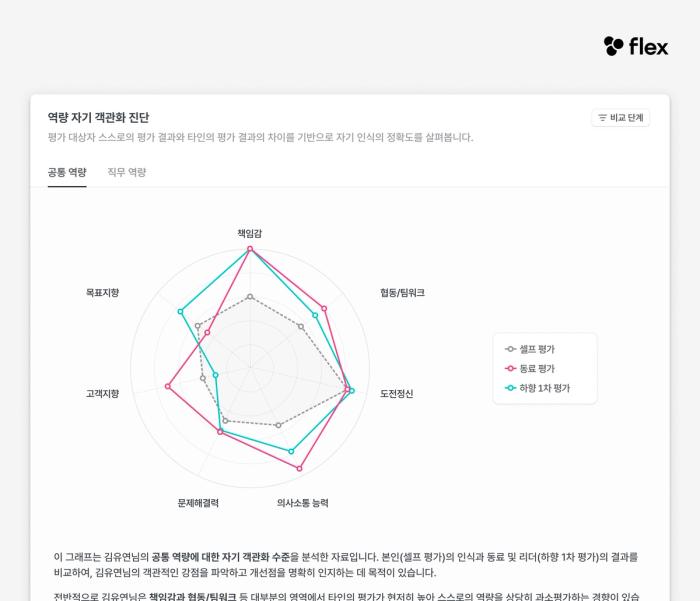
Task: Click the teal 의사소통 능력 data point
Action: (x=292, y=451)
